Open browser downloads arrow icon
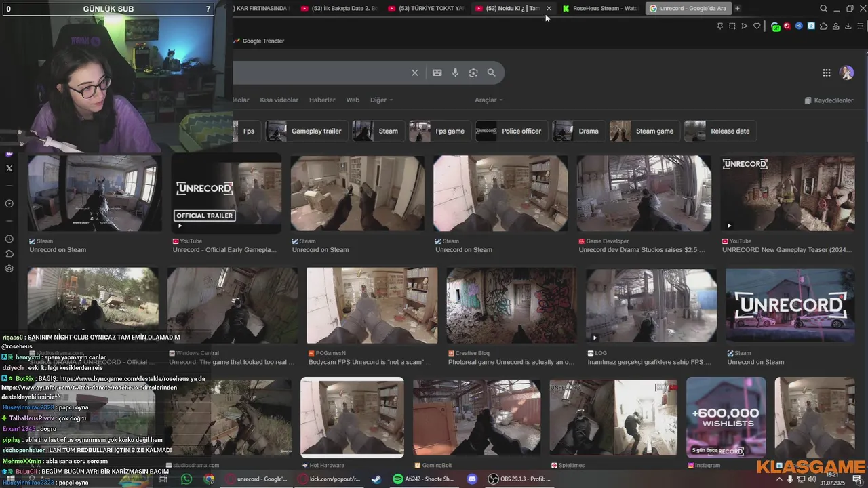868x488 pixels. [x=848, y=26]
